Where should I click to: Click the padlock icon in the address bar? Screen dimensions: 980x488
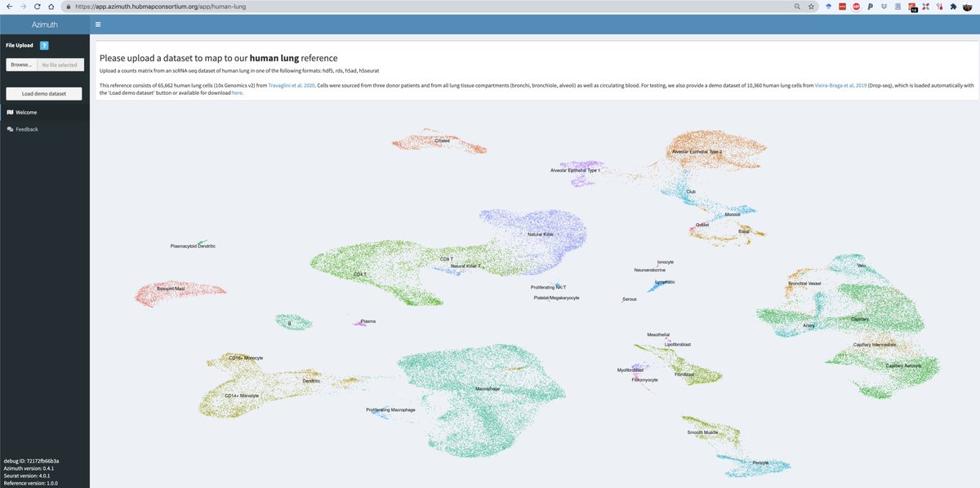[x=67, y=6]
